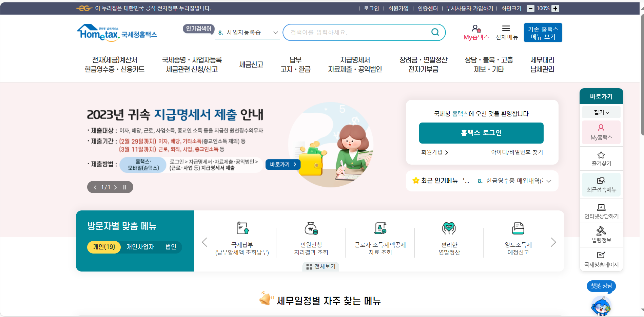
Task: Open 납부 고지·환급 menu
Action: (295, 64)
